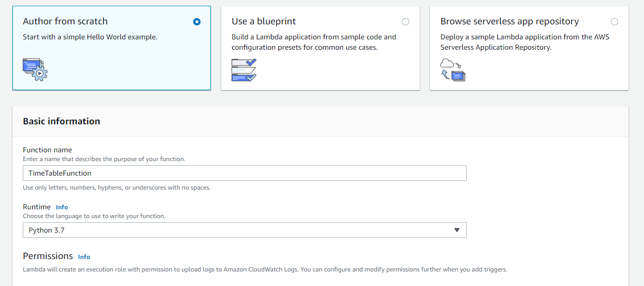
Task: Click into the Function name input field
Action: pyautogui.click(x=245, y=173)
